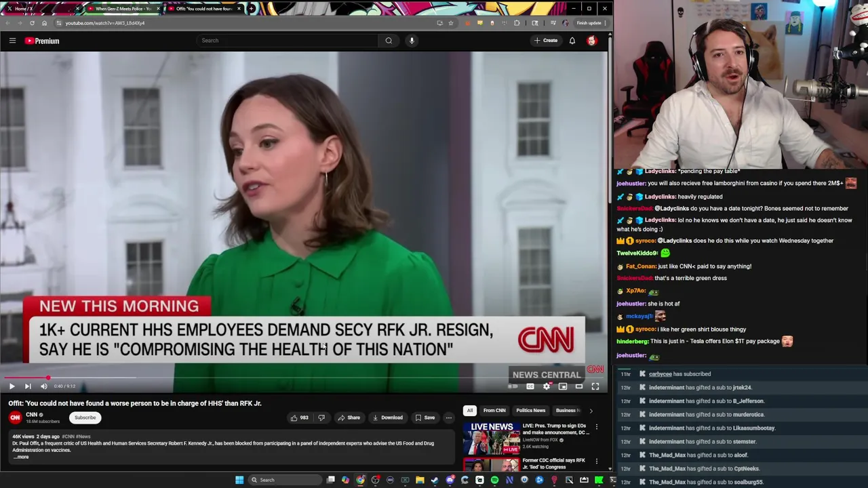Toggle autoplay switch in player
868x488 pixels.
click(513, 386)
